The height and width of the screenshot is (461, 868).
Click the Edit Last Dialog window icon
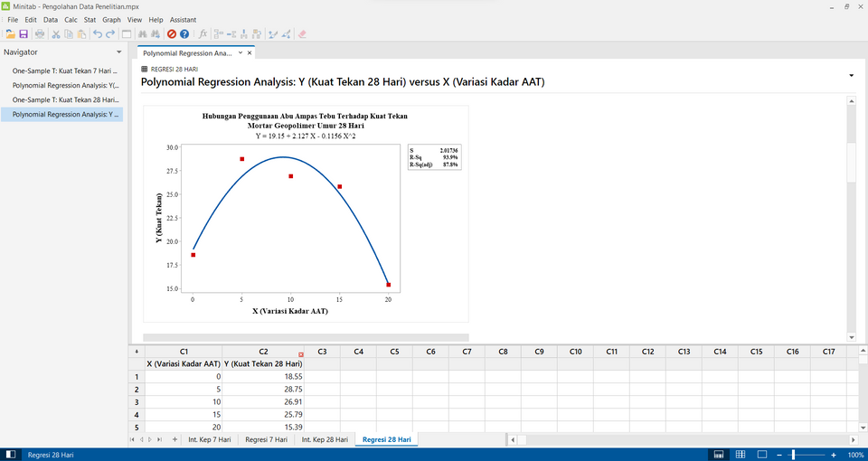[127, 34]
